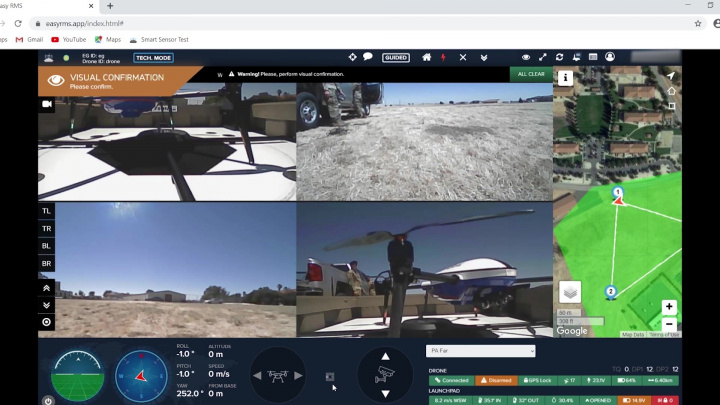The height and width of the screenshot is (405, 720).
Task: Click the satellite count 17 badge
Action: (x=569, y=380)
